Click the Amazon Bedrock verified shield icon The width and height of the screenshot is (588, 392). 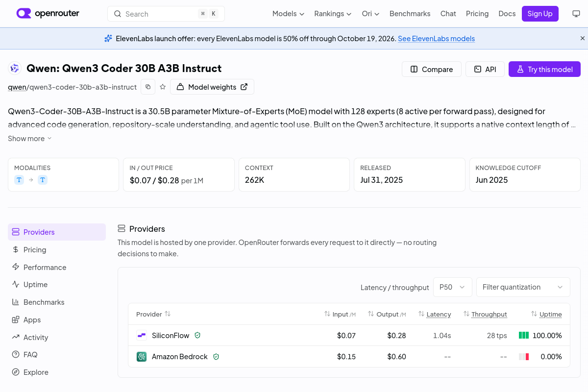216,357
